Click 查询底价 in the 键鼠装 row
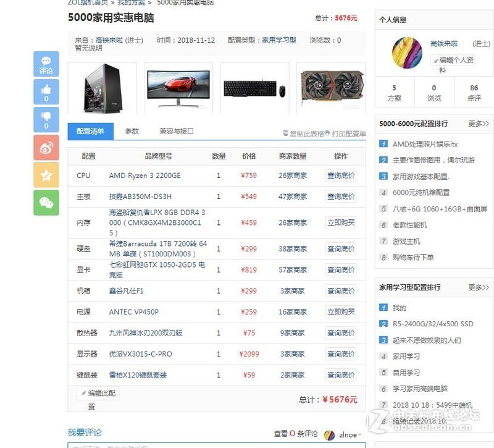Screen dimensions: 494x448 coord(341,375)
